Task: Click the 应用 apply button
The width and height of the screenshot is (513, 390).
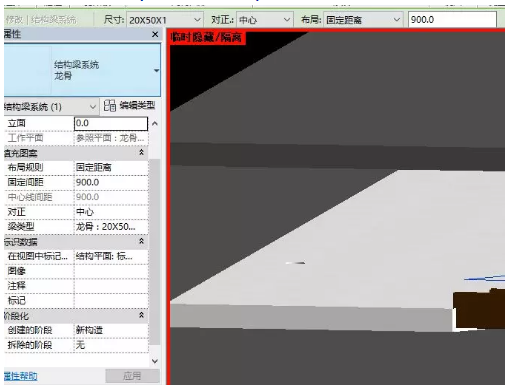Action: click(x=132, y=376)
